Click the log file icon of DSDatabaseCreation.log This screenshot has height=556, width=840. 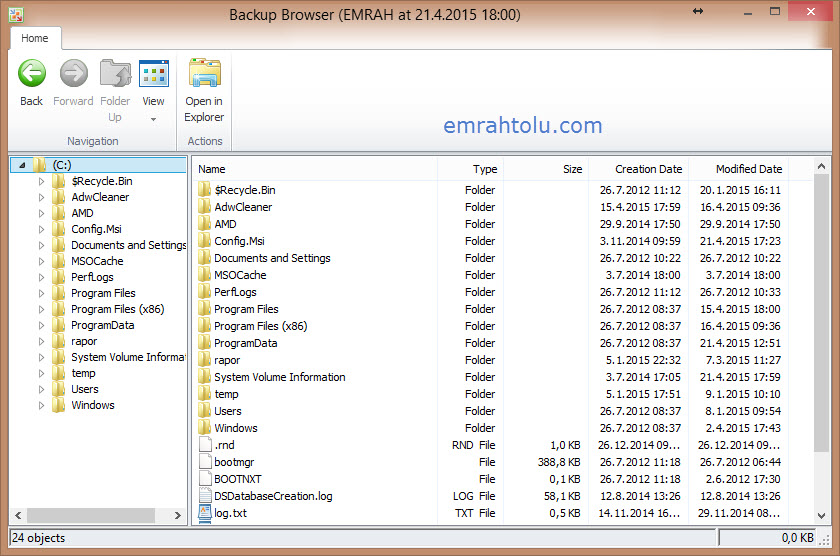pos(205,495)
